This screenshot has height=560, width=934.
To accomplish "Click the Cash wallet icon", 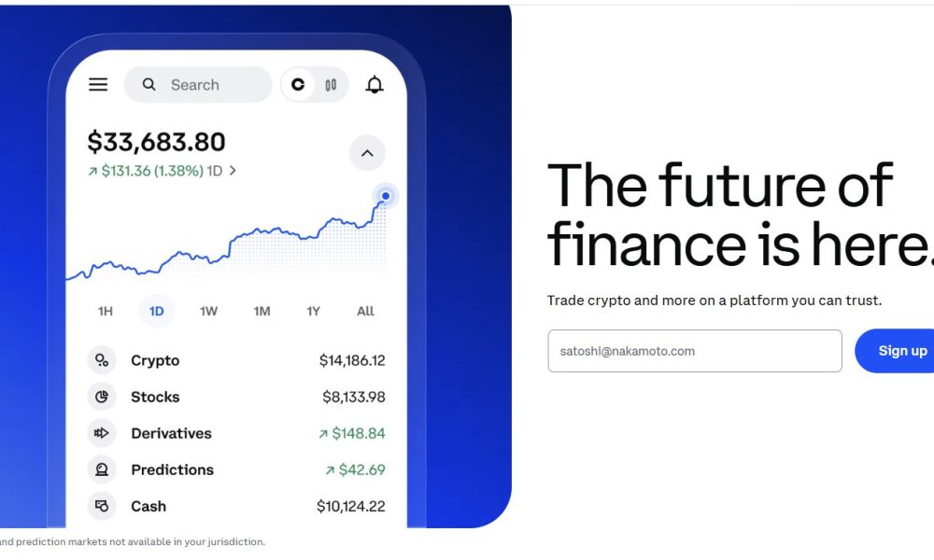I will coord(102,506).
